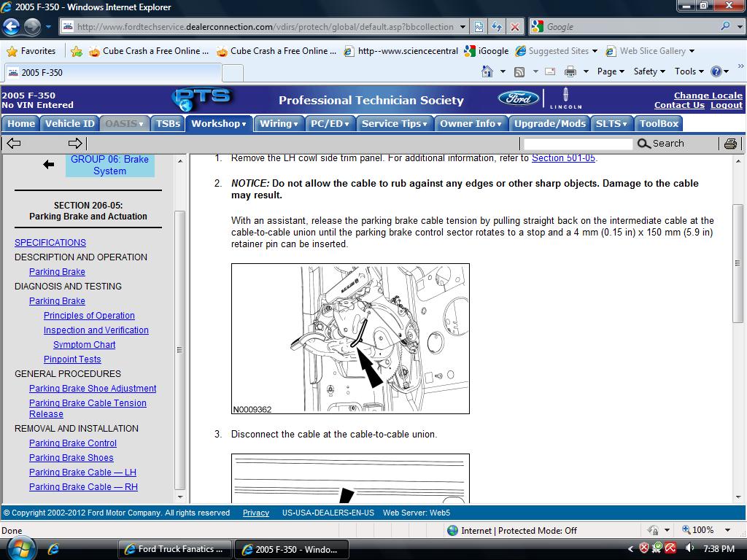Click inside the Google search box
747x560 pixels.
631,27
